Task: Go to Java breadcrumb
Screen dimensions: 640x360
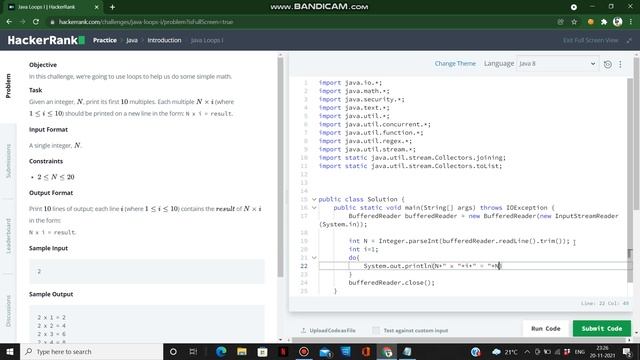Action: pyautogui.click(x=132, y=40)
